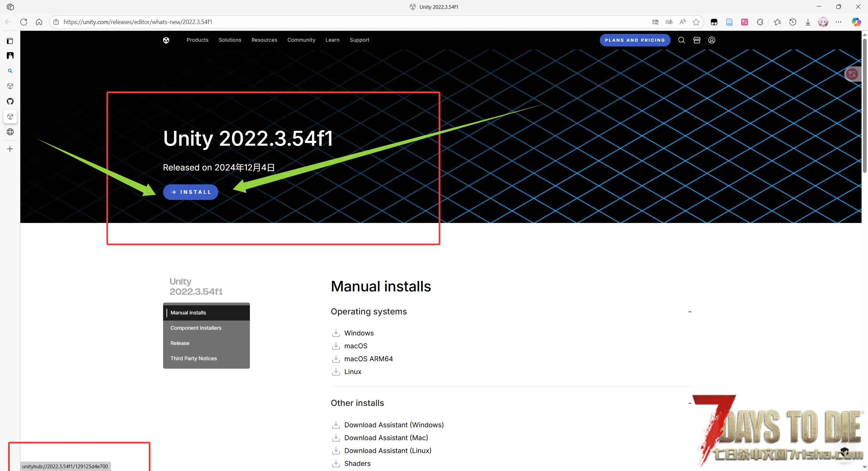
Task: Download the macOS ARM64 installer
Action: [x=362, y=359]
